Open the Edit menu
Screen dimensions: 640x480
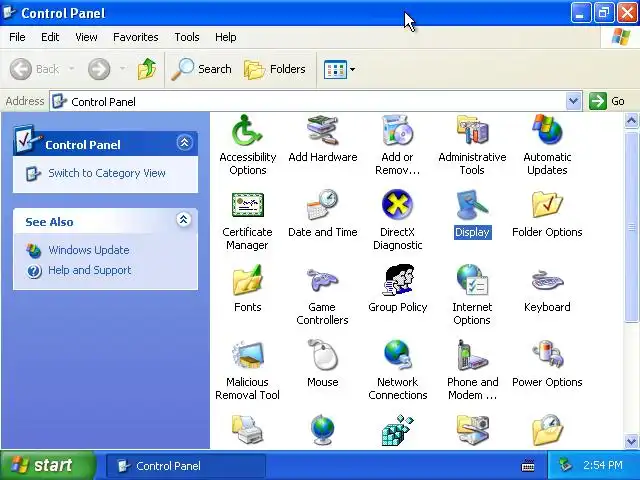pos(50,37)
